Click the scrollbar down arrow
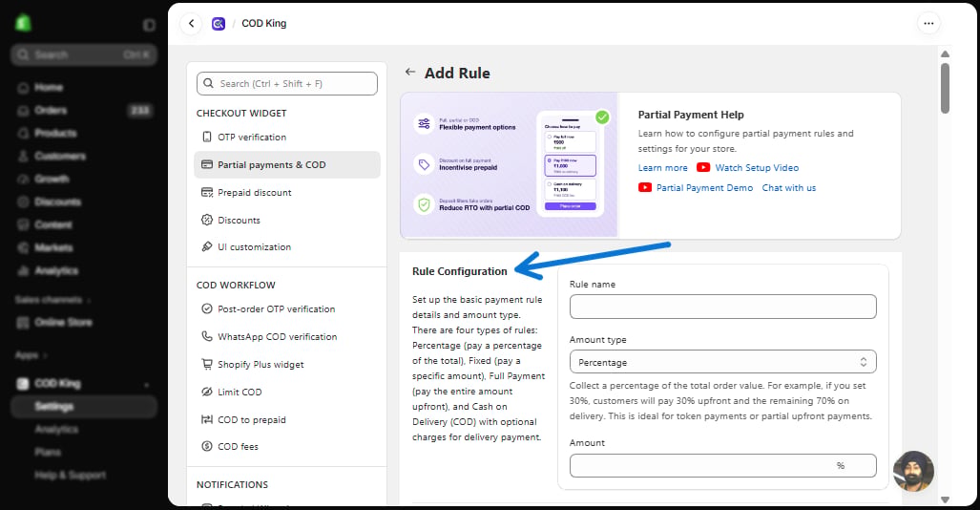Screen dimensions: 980x510 pos(945,499)
